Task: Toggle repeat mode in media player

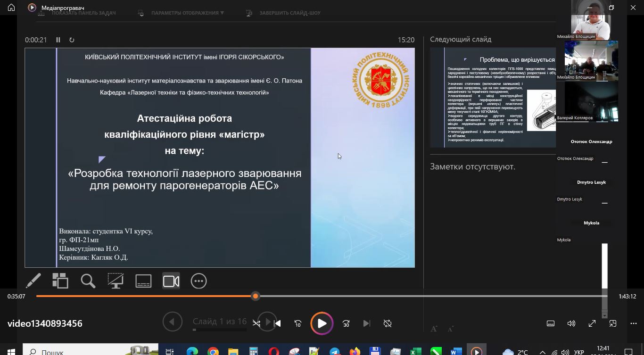Action: click(x=388, y=323)
